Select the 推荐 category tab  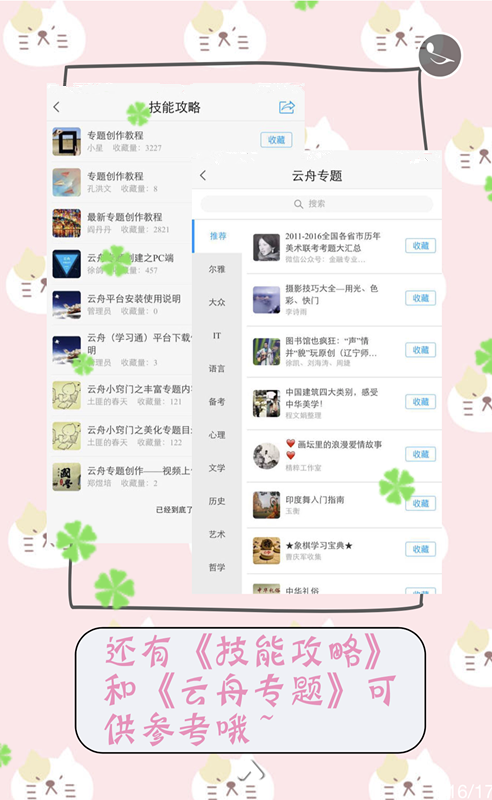pyautogui.click(x=218, y=236)
